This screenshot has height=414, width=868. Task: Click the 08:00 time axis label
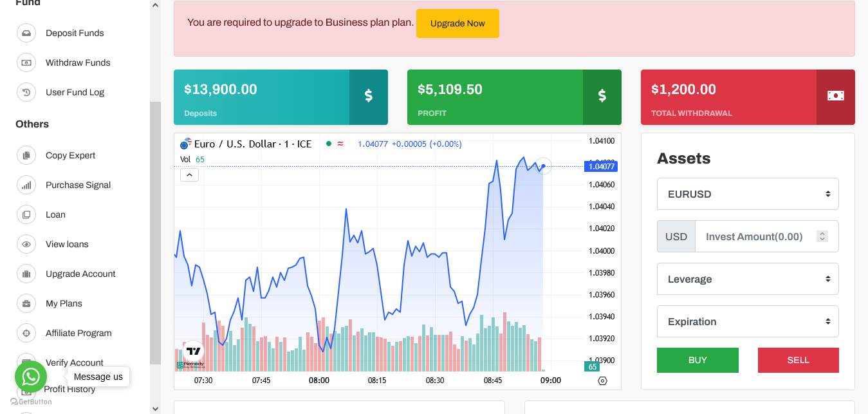pos(319,381)
